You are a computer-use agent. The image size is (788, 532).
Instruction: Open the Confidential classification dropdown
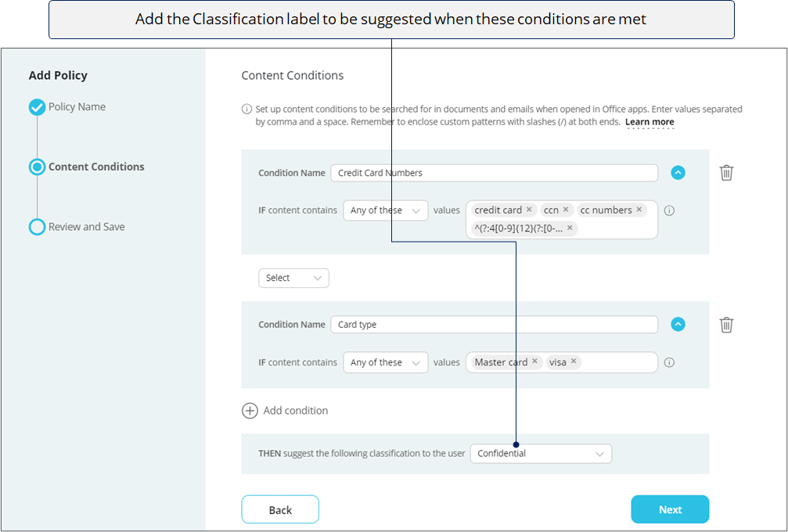point(541,454)
